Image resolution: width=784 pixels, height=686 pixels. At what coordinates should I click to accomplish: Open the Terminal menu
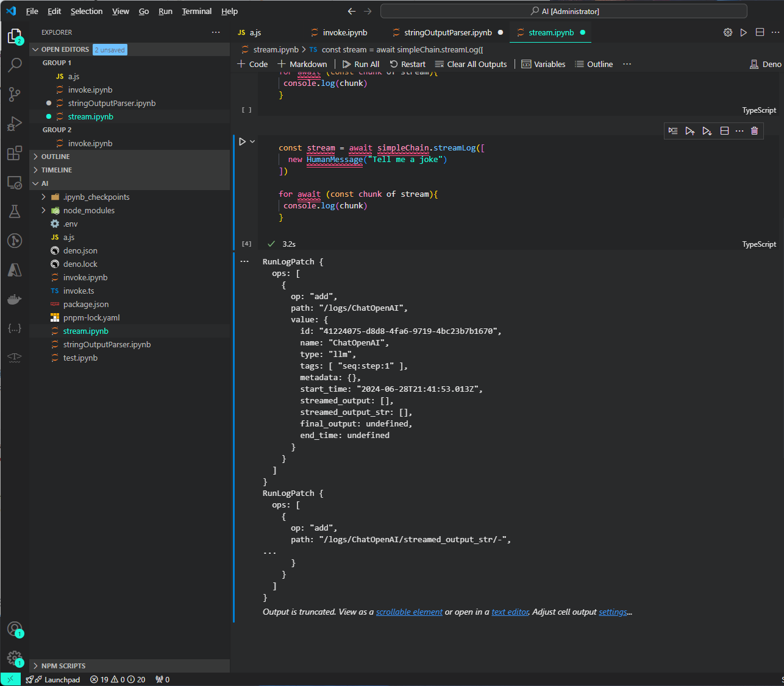(197, 11)
